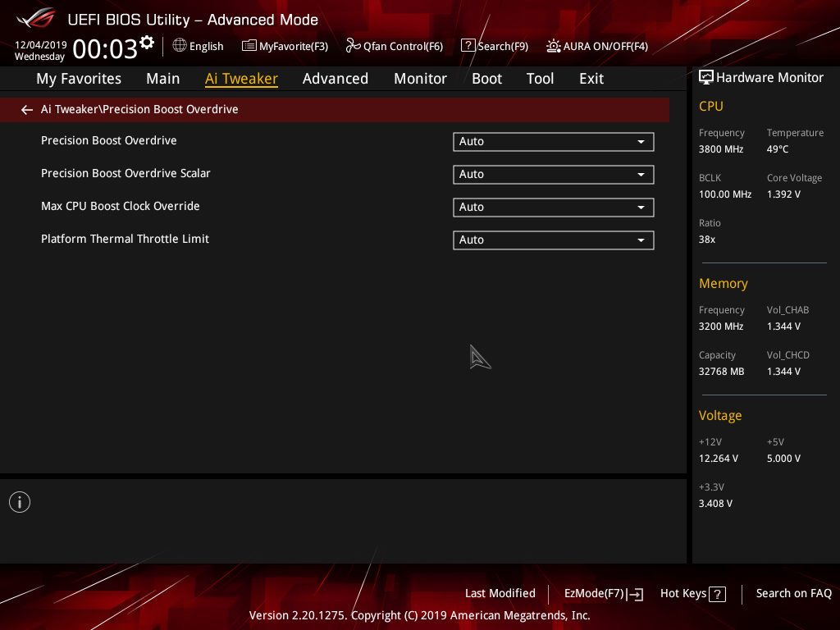
Task: Go to Advanced tab
Action: (x=336, y=79)
